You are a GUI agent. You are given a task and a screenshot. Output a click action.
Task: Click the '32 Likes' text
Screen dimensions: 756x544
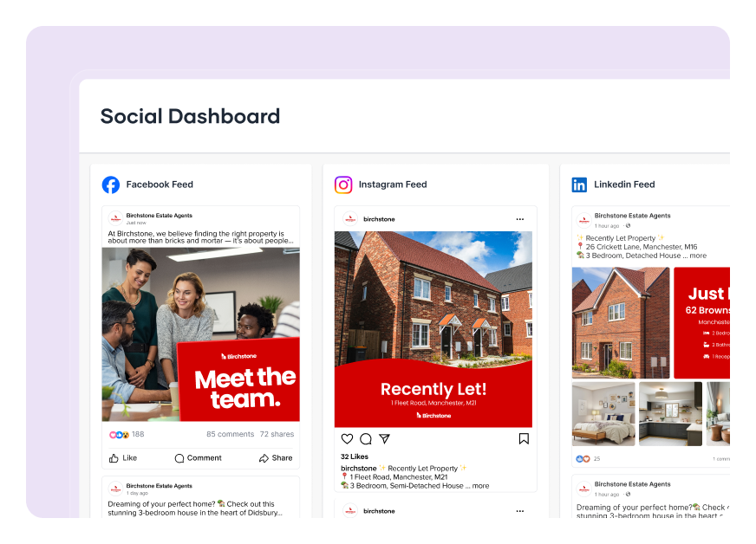coord(355,457)
